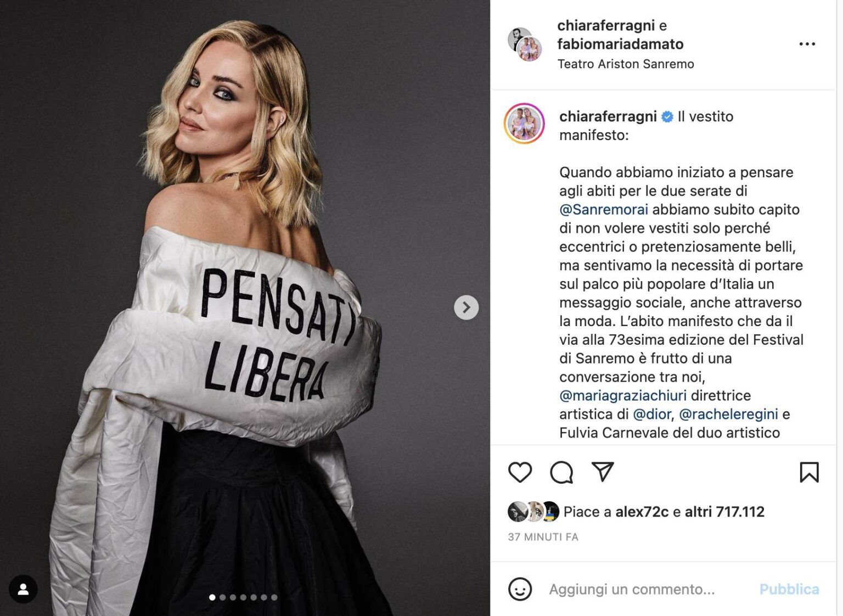Open the Teatro Ariston Sanremo location
Screen dimensions: 843x616
coord(626,64)
